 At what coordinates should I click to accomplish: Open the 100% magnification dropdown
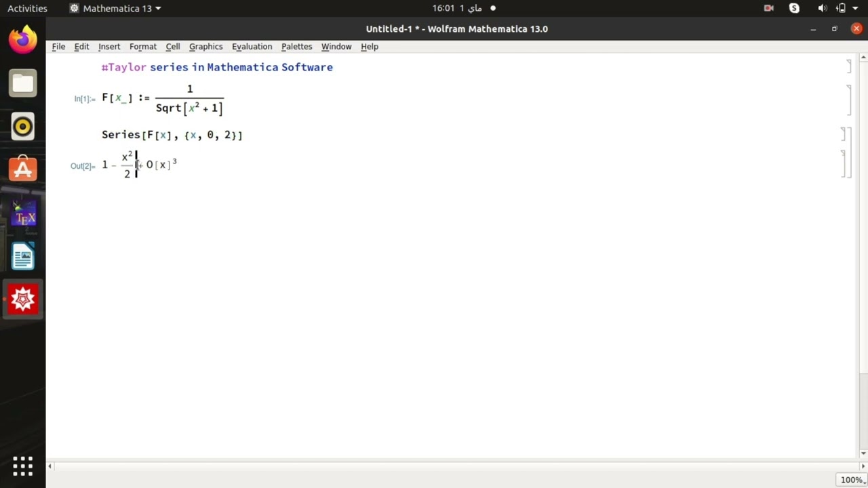852,480
